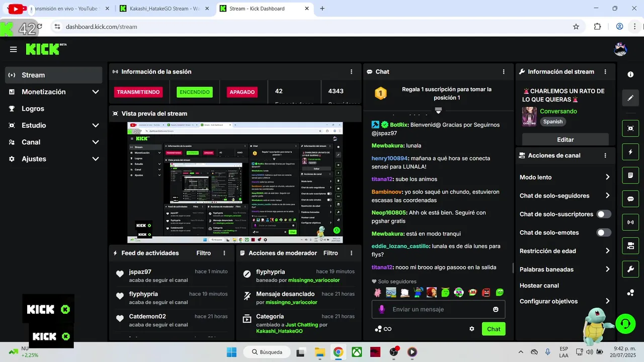Open Palabras baneadas options

tap(565, 269)
